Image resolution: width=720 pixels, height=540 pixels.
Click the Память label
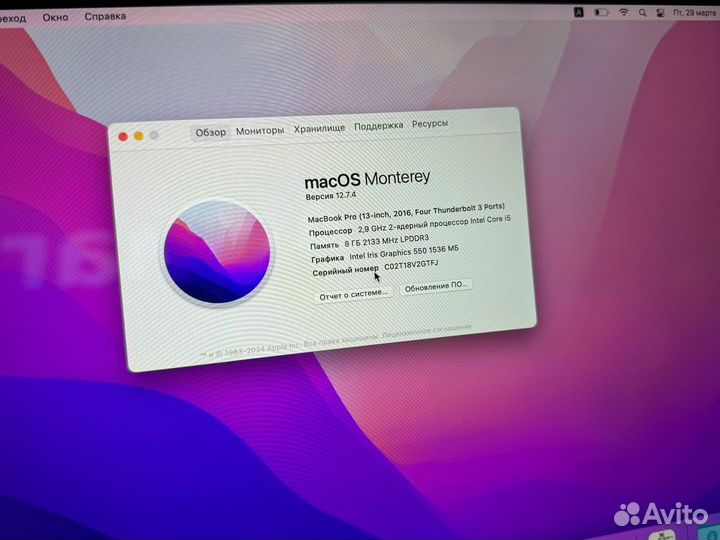tap(324, 246)
